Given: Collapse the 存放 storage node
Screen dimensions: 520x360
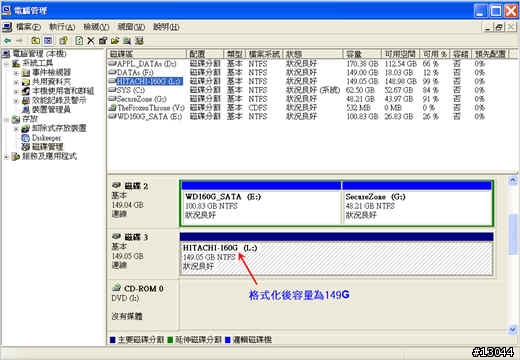Looking at the screenshot, I should (x=6, y=119).
